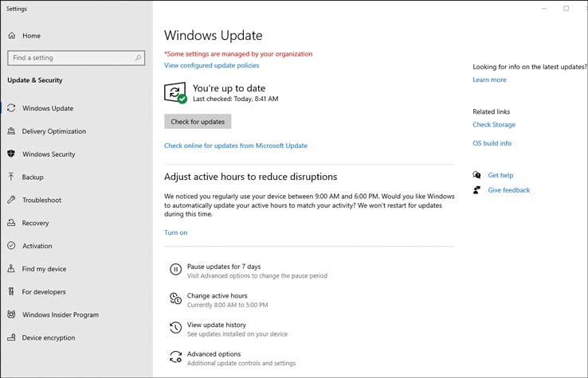Screen dimensions: 588x378
Task: Click the Advanced options gear-arrows icon
Action: 175,357
